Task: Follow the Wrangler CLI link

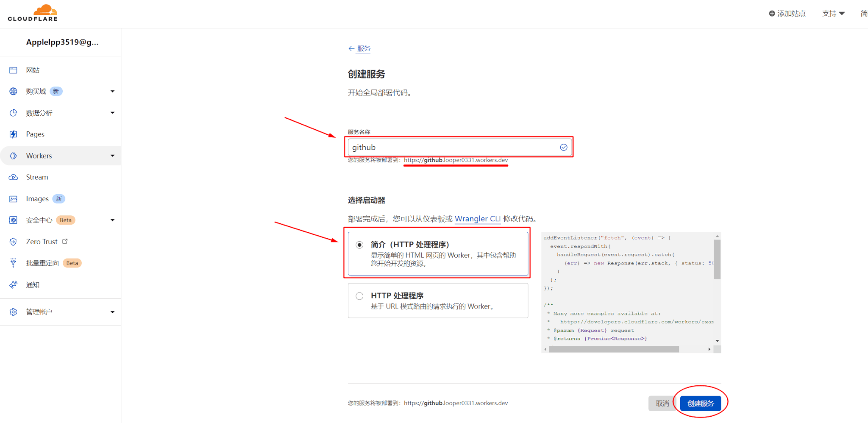Action: 478,219
